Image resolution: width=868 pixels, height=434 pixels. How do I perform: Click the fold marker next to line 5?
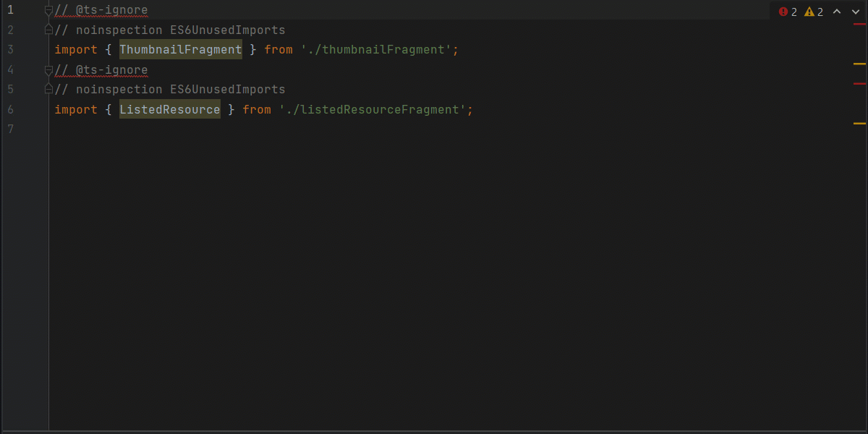coord(48,89)
